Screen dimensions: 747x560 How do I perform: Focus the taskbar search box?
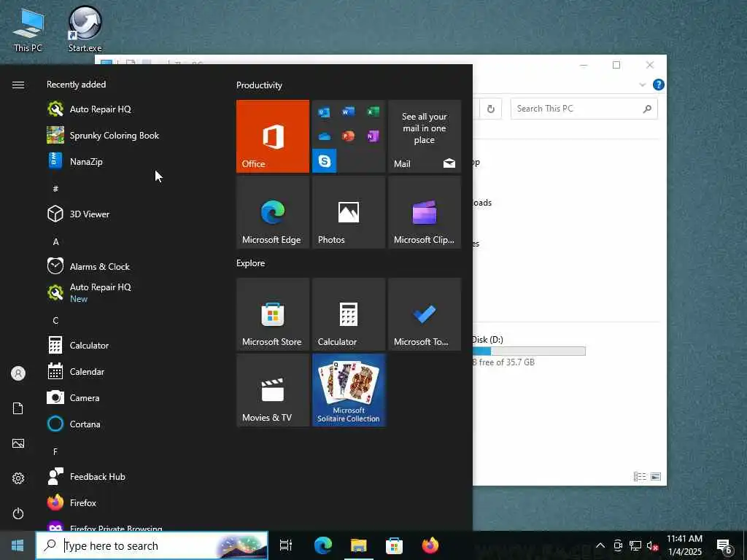152,545
